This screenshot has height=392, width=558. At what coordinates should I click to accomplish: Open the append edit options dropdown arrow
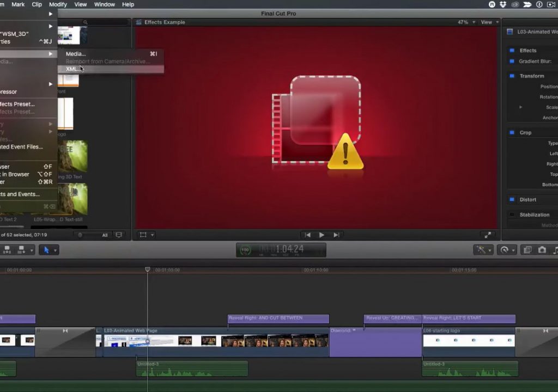pyautogui.click(x=32, y=250)
